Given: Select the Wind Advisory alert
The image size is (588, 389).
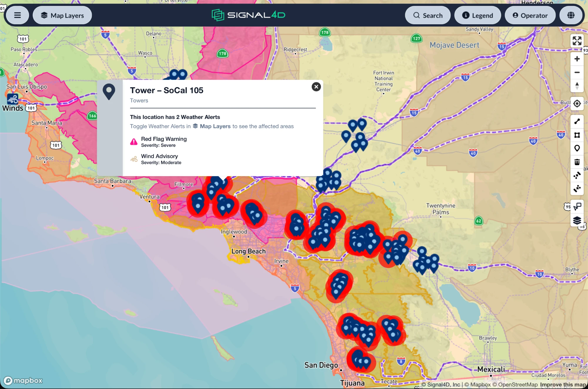Looking at the screenshot, I should tap(156, 159).
